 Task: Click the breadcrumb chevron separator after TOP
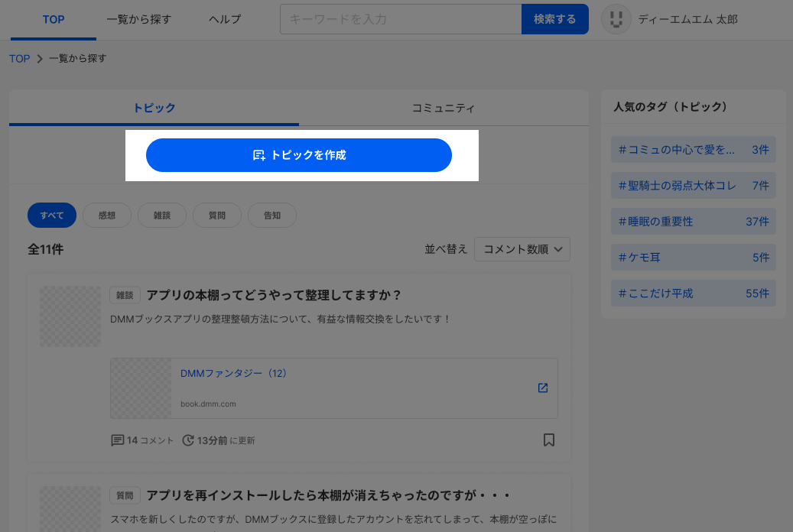pyautogui.click(x=39, y=59)
